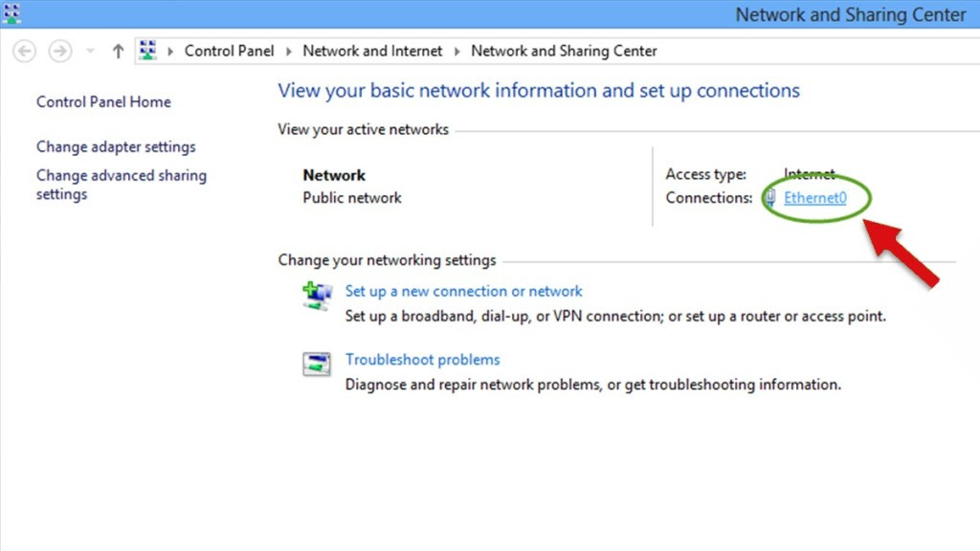Open the Troubleshoot problems link
980x551 pixels.
click(422, 361)
